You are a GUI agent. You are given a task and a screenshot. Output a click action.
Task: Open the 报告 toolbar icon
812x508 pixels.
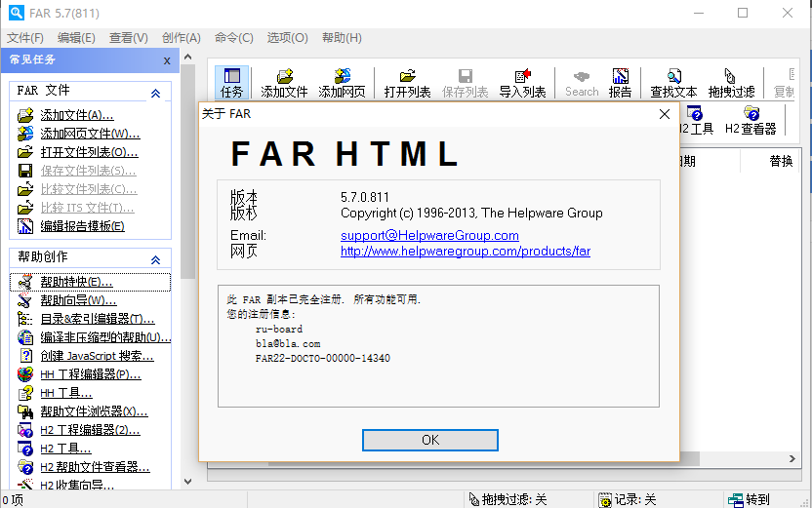pos(620,82)
